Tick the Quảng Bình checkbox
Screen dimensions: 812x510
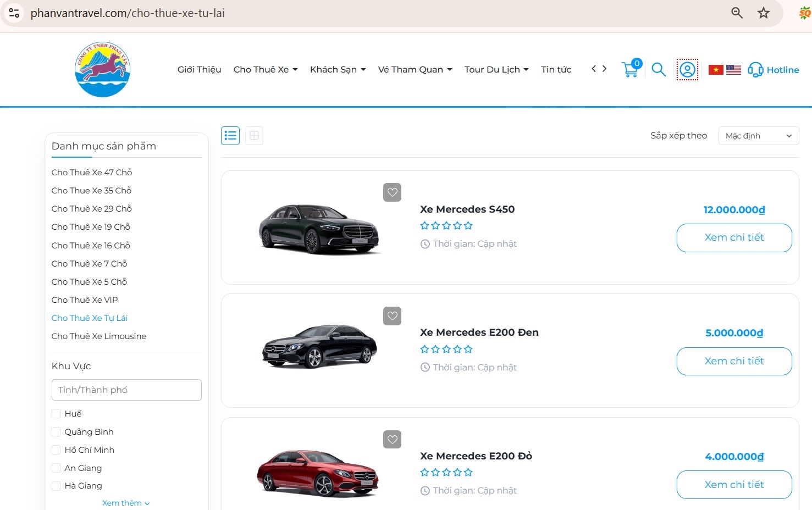click(x=56, y=432)
